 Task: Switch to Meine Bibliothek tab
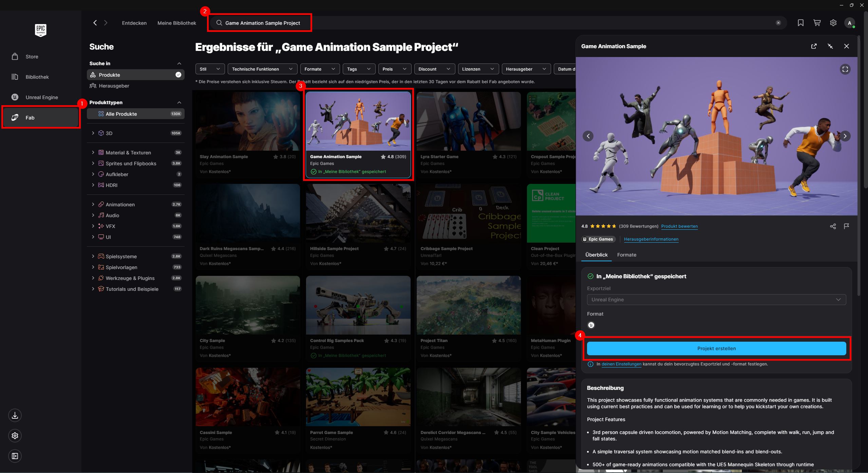tap(177, 23)
